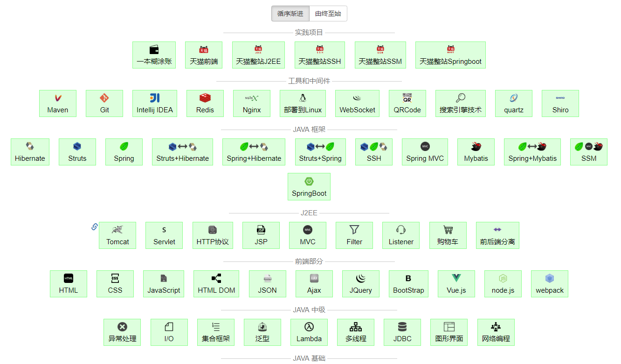Open the SpringBoot card
Image resolution: width=621 pixels, height=364 pixels.
pyautogui.click(x=309, y=187)
